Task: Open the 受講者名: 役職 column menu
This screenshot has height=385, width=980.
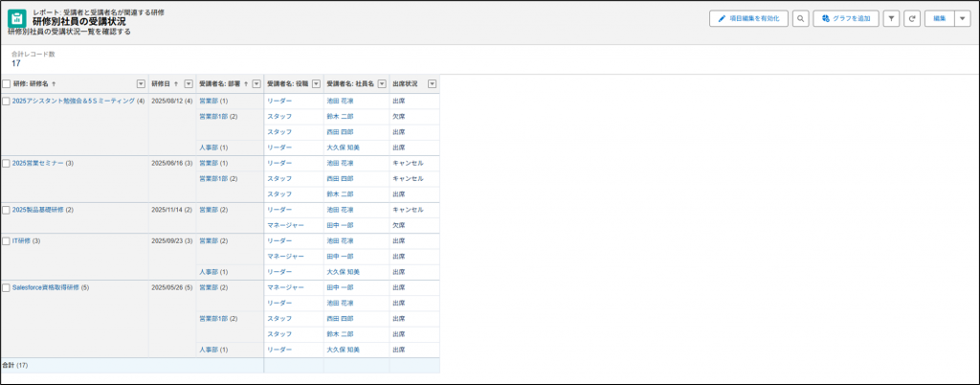Action: [317, 83]
